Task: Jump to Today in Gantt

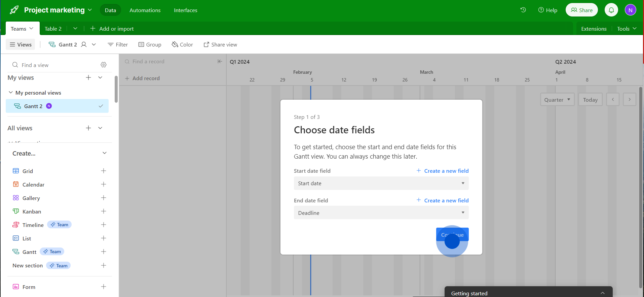Action: click(591, 99)
